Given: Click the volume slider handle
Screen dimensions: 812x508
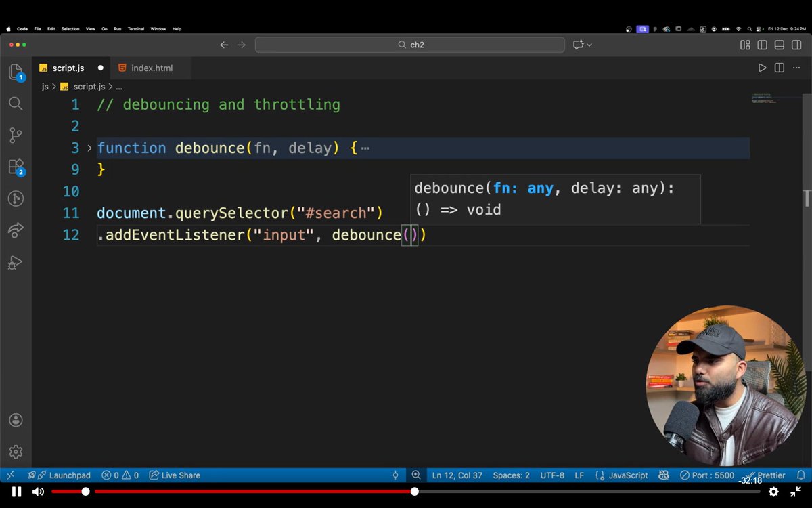Looking at the screenshot, I should click(85, 492).
